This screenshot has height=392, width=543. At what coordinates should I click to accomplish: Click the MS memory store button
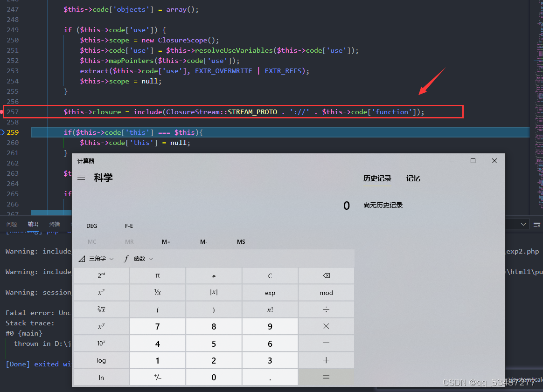(241, 242)
